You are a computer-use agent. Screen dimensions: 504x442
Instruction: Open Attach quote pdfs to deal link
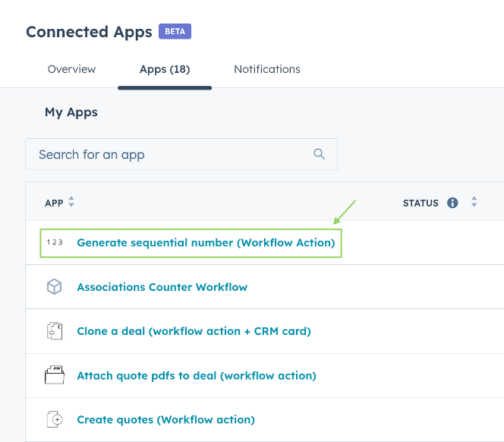pos(196,375)
